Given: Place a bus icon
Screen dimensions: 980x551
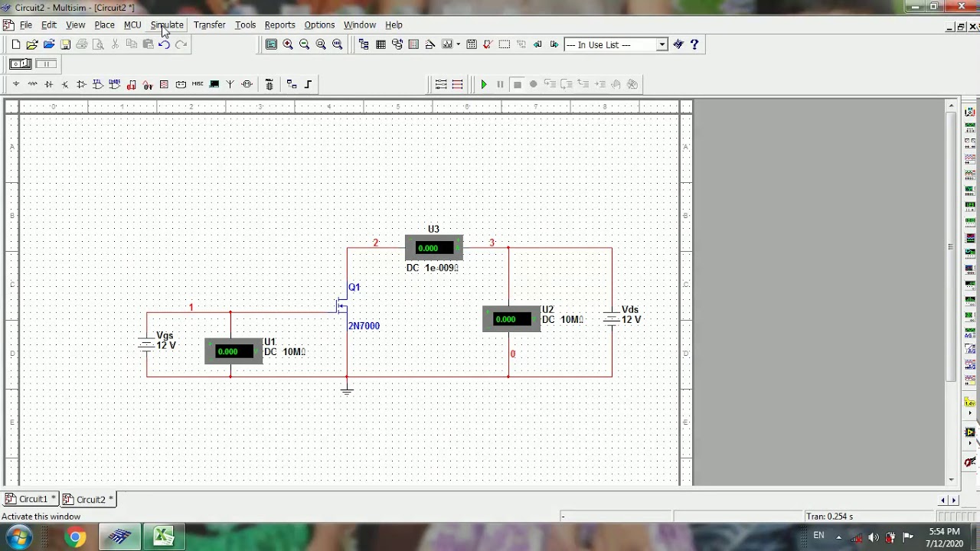Looking at the screenshot, I should (x=308, y=84).
